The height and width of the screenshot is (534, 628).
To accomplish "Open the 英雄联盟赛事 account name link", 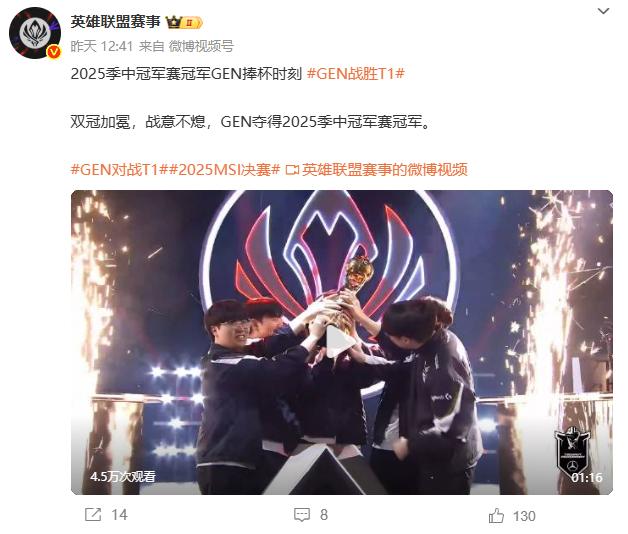I will pos(115,22).
